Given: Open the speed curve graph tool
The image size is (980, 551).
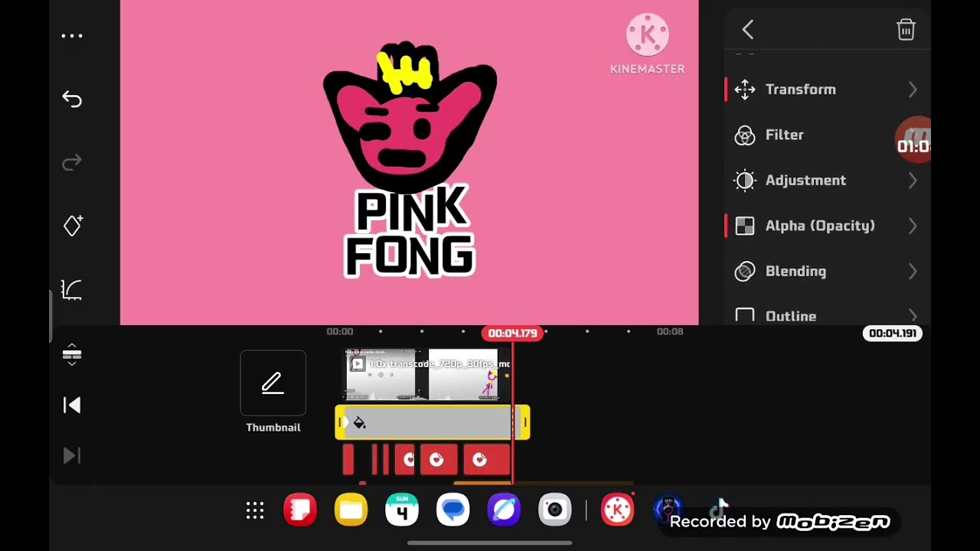Looking at the screenshot, I should (72, 289).
